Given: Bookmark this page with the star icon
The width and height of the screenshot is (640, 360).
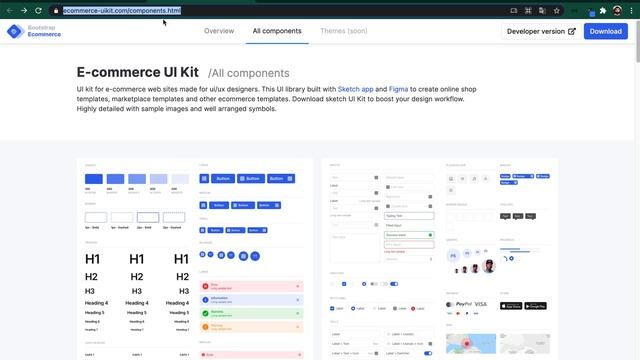Looking at the screenshot, I should (556, 11).
